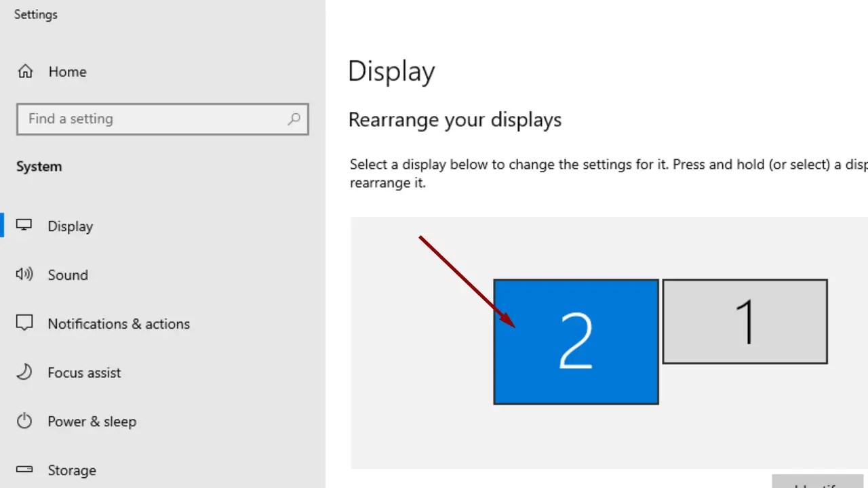Open Storage settings from the sidebar

(72, 470)
